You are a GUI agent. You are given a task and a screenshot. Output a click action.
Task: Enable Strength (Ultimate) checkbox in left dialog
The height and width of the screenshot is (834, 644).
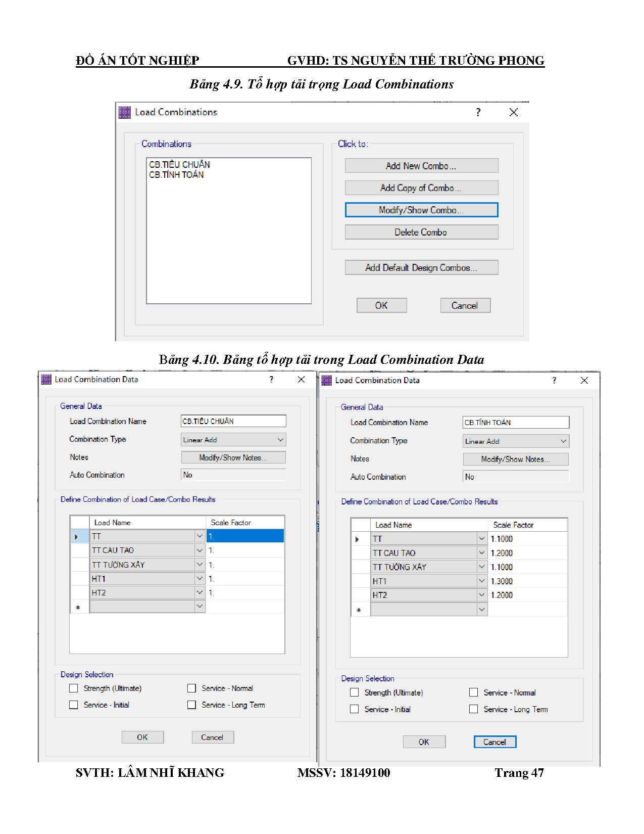[74, 688]
